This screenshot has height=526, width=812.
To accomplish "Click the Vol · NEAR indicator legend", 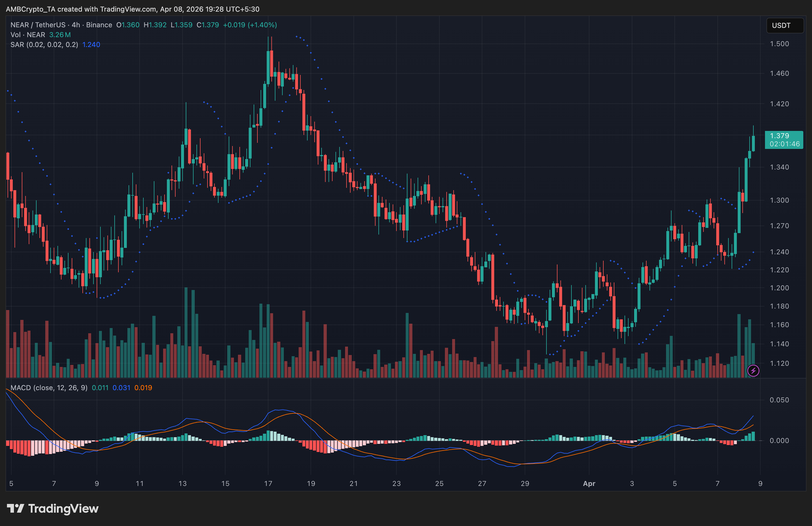I will coord(28,35).
